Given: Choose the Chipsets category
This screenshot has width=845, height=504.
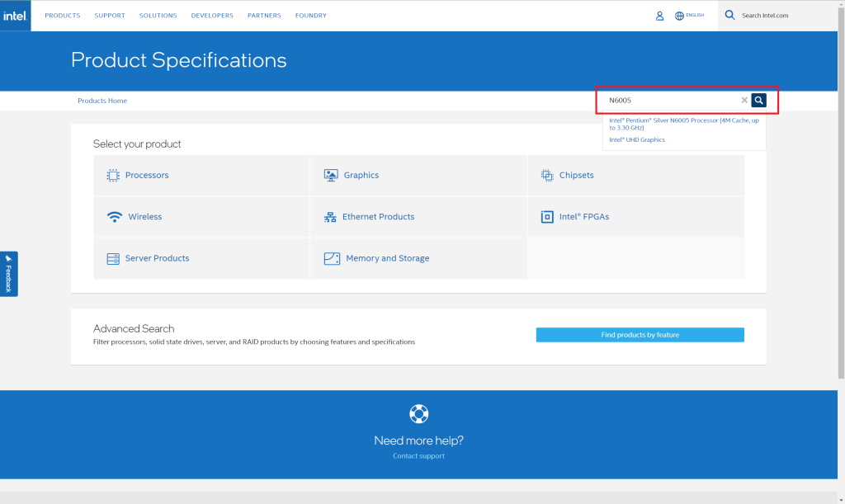Looking at the screenshot, I should coord(576,175).
